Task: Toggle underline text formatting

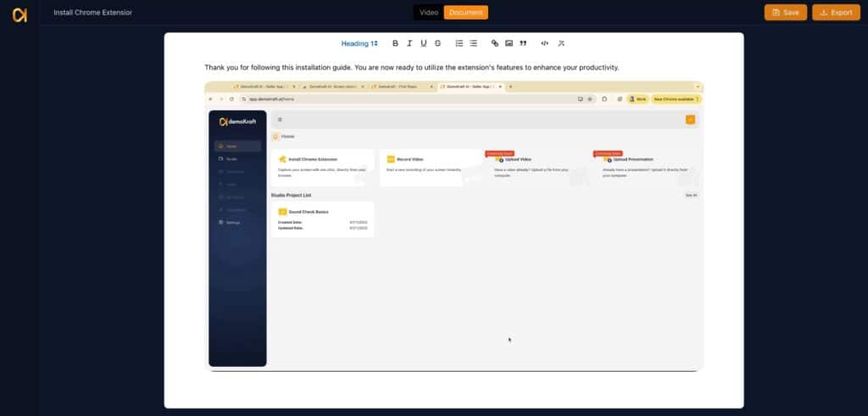Action: (424, 43)
